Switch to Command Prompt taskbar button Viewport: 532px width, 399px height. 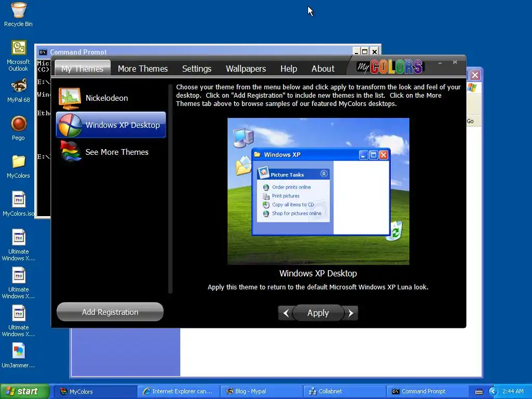(427, 392)
